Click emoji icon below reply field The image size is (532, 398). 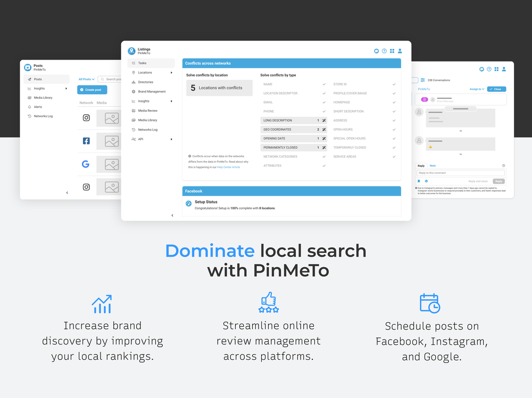click(426, 181)
